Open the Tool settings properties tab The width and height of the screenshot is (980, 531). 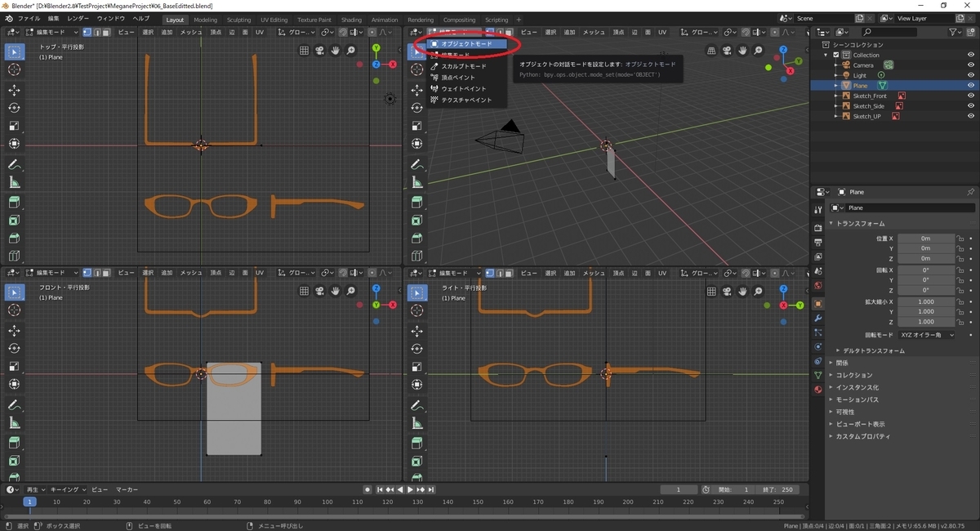(x=818, y=209)
